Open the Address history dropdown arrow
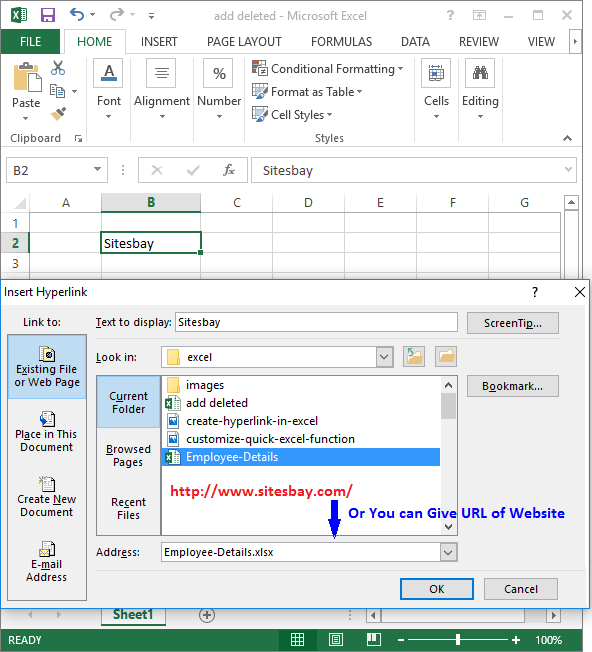The height and width of the screenshot is (652, 592). click(x=448, y=552)
